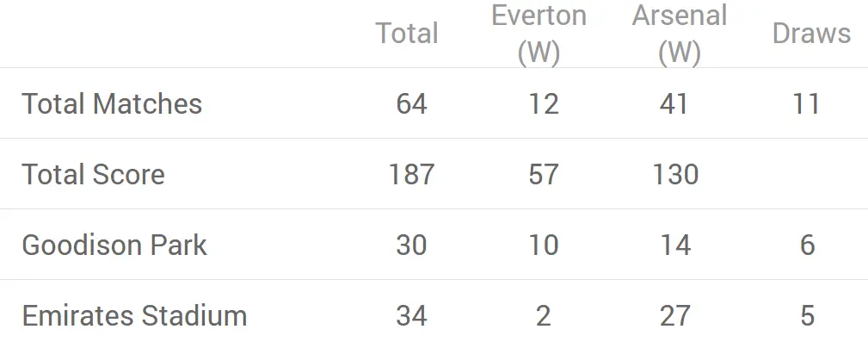Select the Total Score row label

pos(93,175)
